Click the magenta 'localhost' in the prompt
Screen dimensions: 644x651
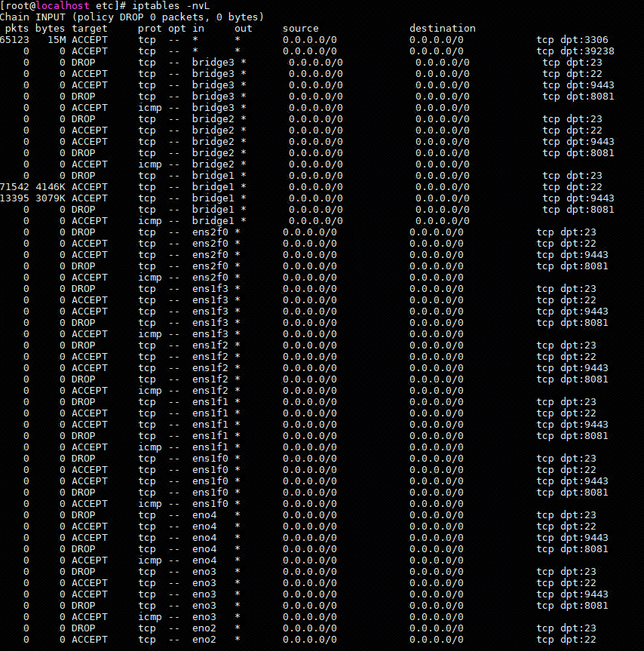pyautogui.click(x=63, y=6)
